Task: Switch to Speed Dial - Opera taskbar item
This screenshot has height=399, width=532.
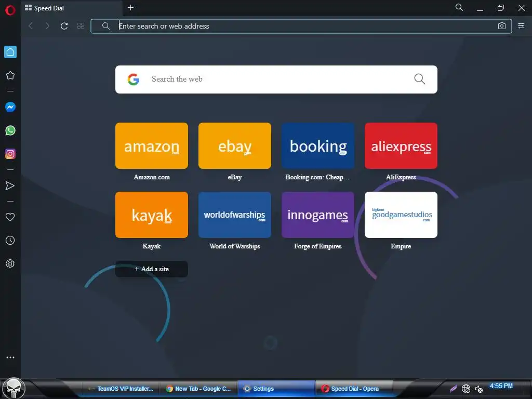Action: click(x=354, y=389)
